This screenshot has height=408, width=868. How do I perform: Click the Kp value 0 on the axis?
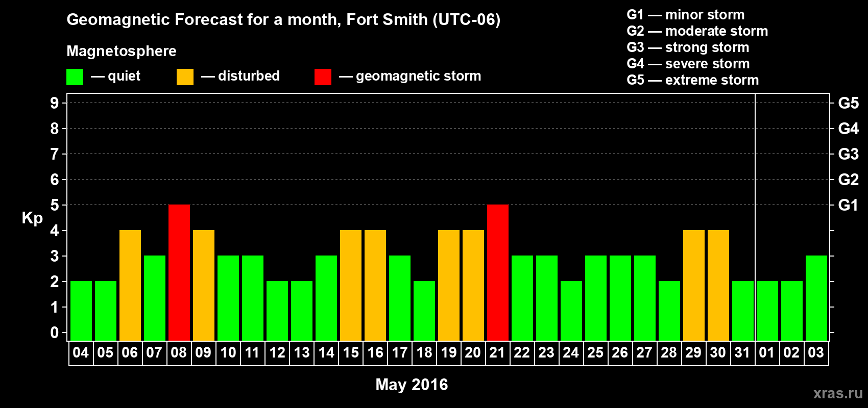[55, 333]
